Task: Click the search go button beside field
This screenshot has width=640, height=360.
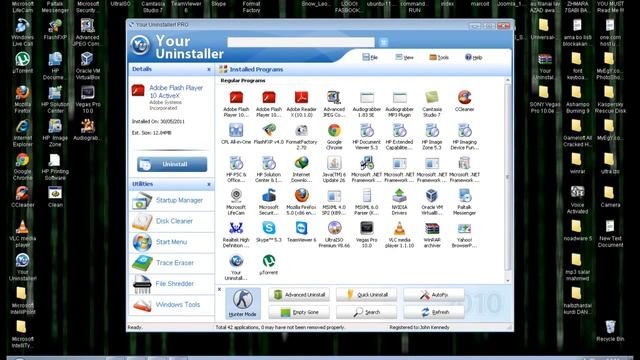Action: 383,42
